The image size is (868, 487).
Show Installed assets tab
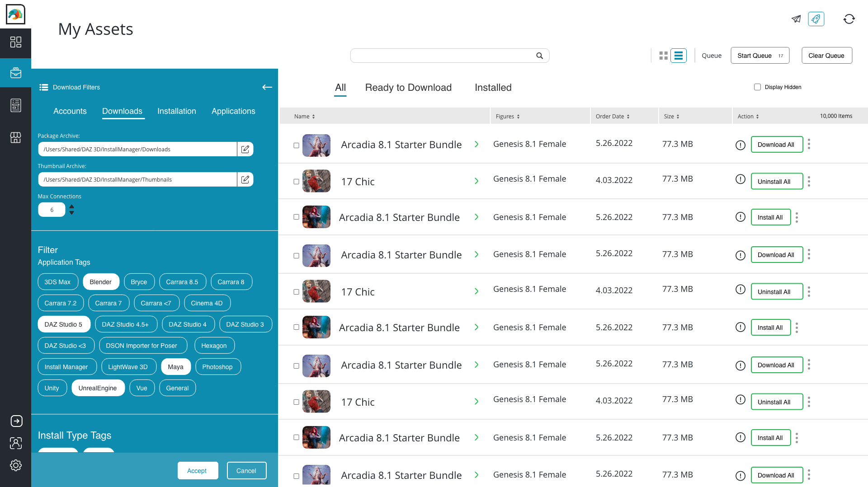(493, 88)
